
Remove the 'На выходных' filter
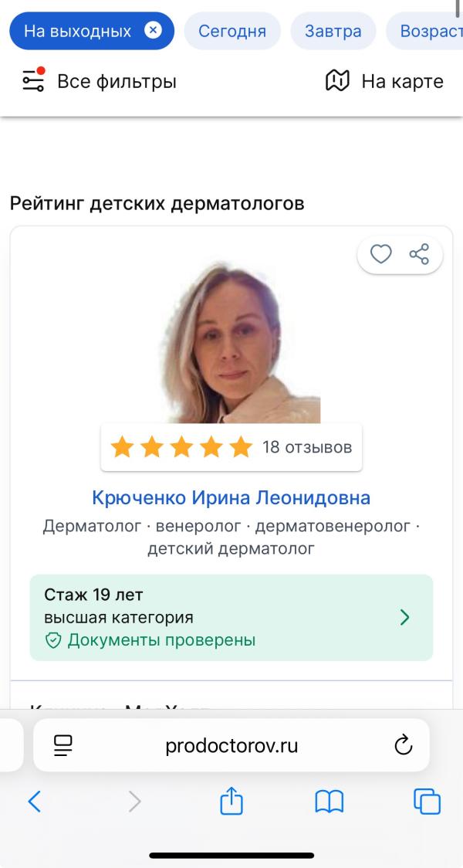153,30
